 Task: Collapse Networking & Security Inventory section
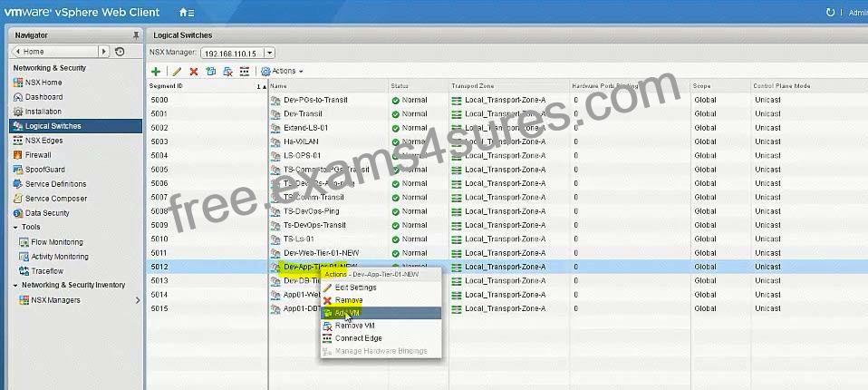tap(15, 286)
